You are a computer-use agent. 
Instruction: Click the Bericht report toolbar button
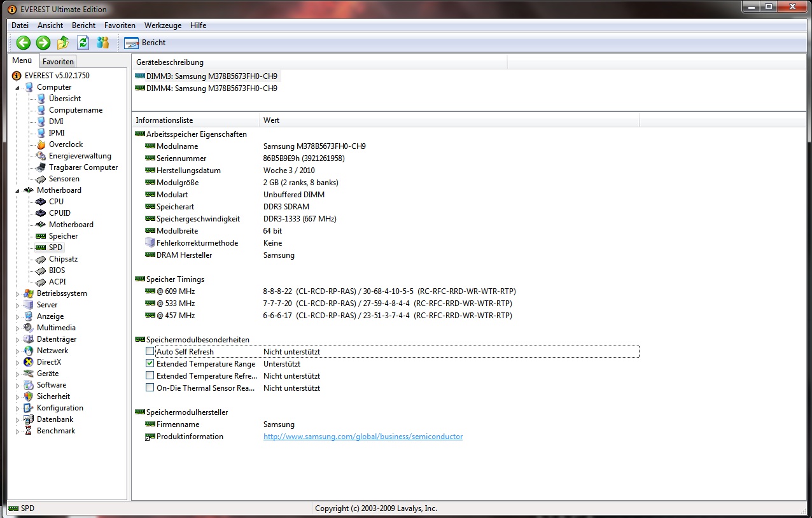pos(145,43)
